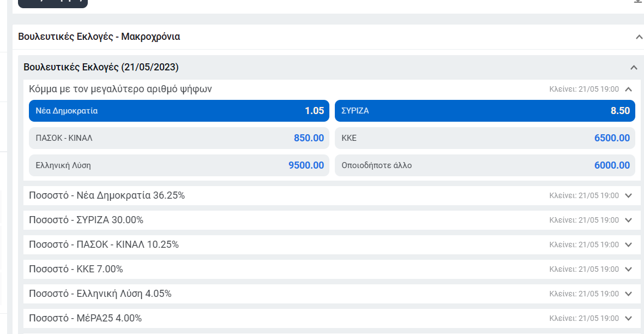Pick ΠΑΣΟΚ - ΚΙΝΑΛ at 850.00

click(179, 138)
